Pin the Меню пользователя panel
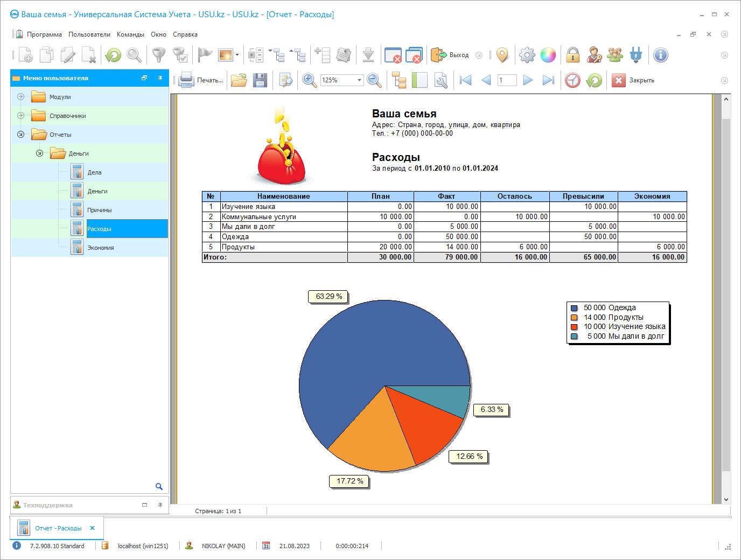 tap(160, 78)
